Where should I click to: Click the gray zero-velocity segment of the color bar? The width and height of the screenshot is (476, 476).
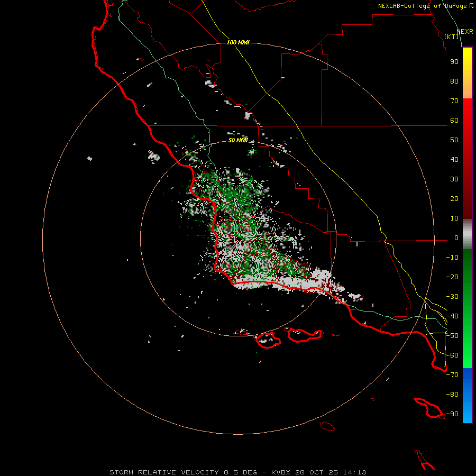click(x=467, y=234)
